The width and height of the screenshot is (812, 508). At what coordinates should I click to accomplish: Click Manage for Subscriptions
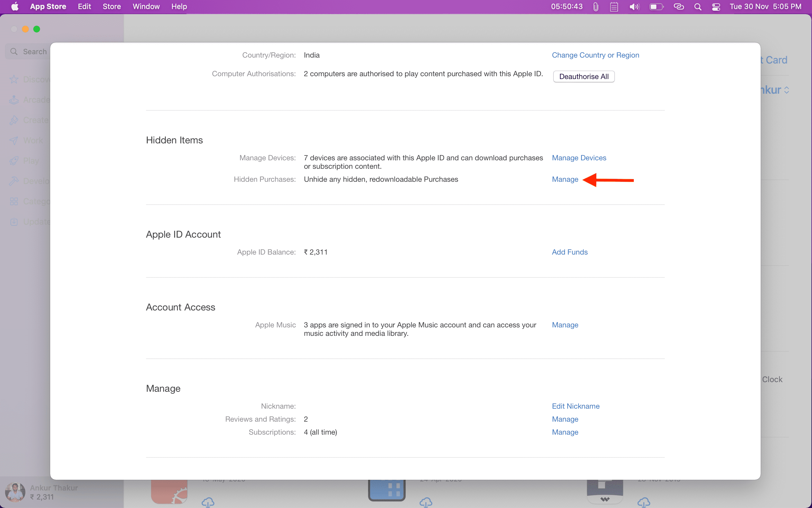[565, 432]
